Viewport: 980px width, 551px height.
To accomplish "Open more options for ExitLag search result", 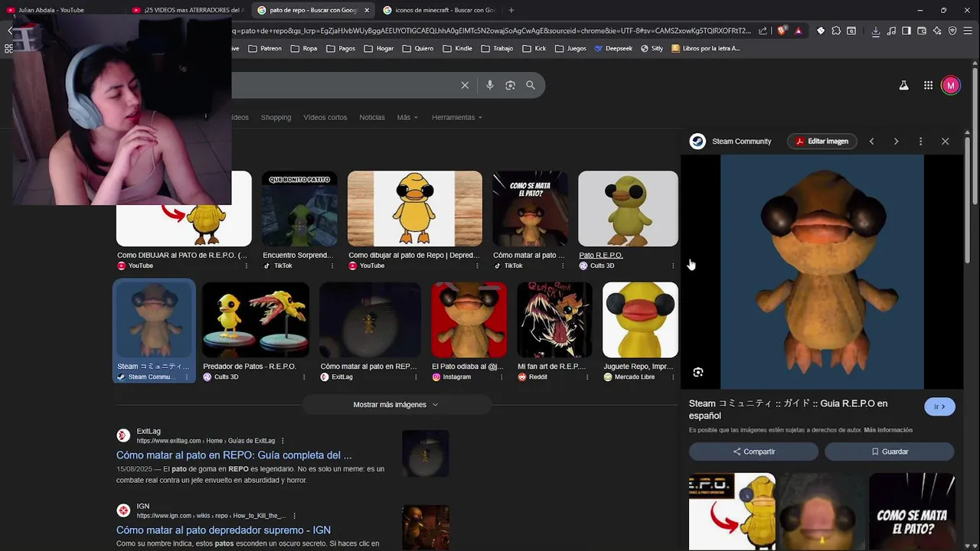I will [283, 441].
